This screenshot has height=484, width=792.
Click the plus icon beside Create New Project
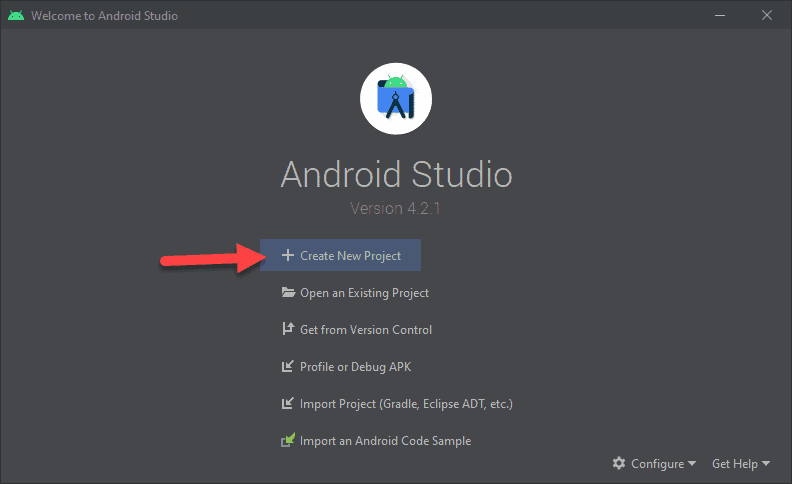pos(288,256)
